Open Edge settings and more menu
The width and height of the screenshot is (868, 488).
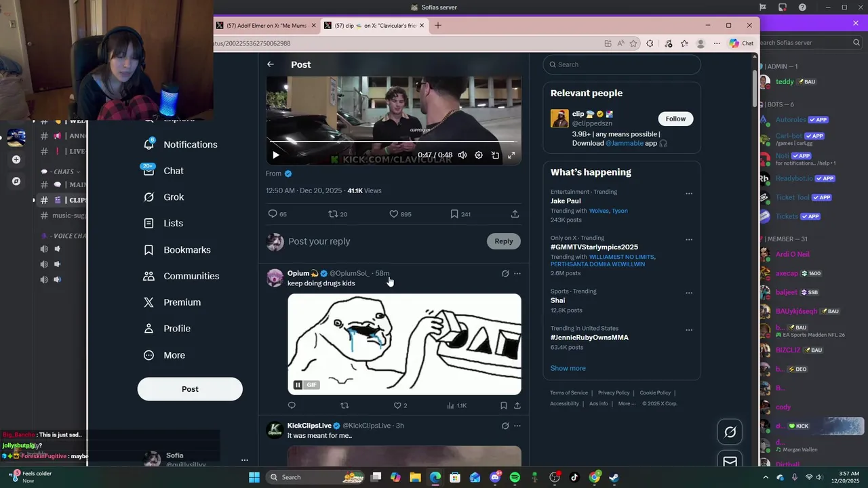[717, 43]
